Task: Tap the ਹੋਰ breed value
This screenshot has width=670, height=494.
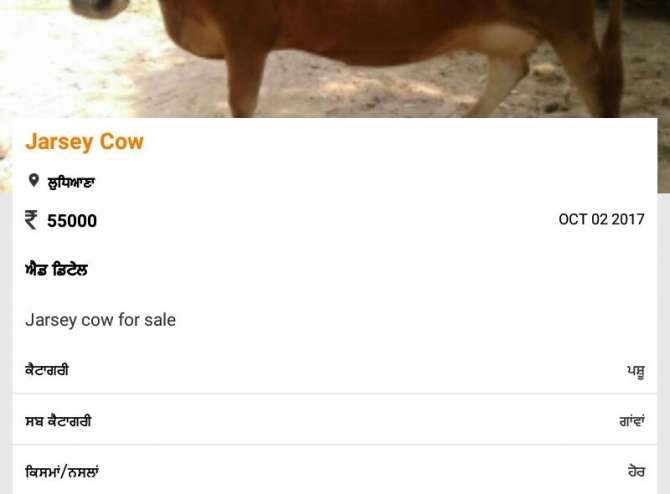Action: (x=636, y=472)
